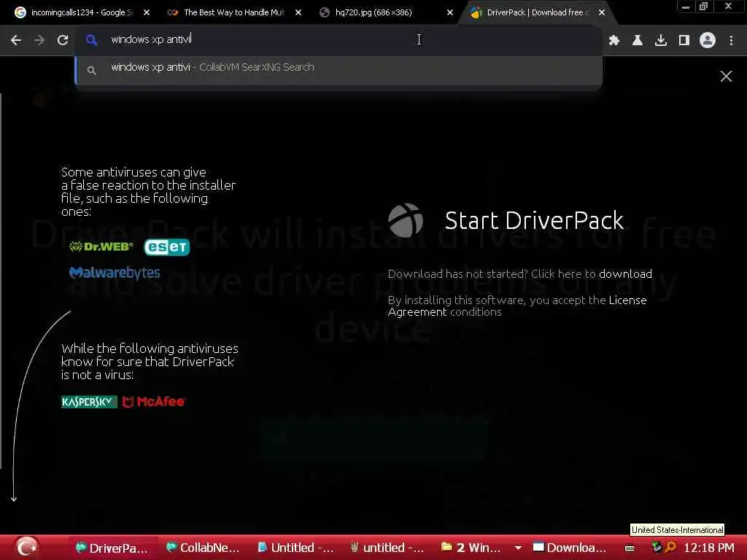Click the 12:18 PM system clock
This screenshot has height=560, width=747.
(x=709, y=548)
